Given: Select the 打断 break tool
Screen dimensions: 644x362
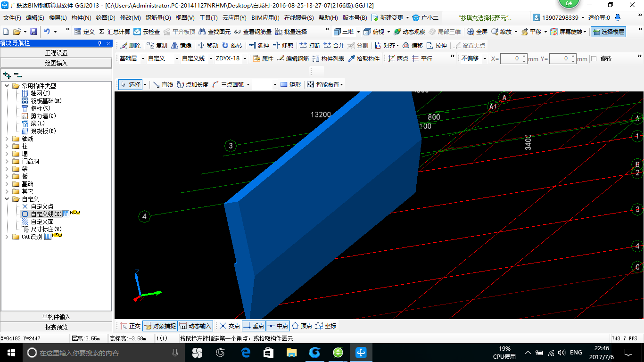Looking at the screenshot, I should pyautogui.click(x=310, y=46).
